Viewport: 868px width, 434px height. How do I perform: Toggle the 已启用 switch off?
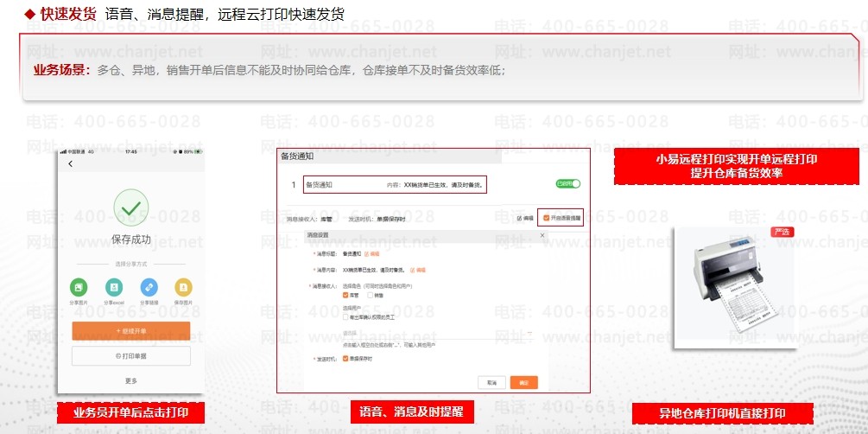pyautogui.click(x=567, y=184)
